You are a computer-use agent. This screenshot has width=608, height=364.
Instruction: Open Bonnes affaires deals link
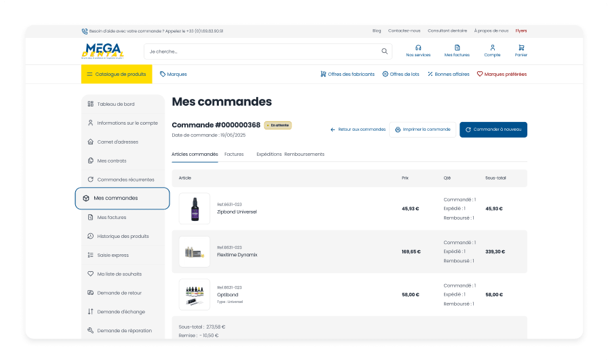coord(448,74)
